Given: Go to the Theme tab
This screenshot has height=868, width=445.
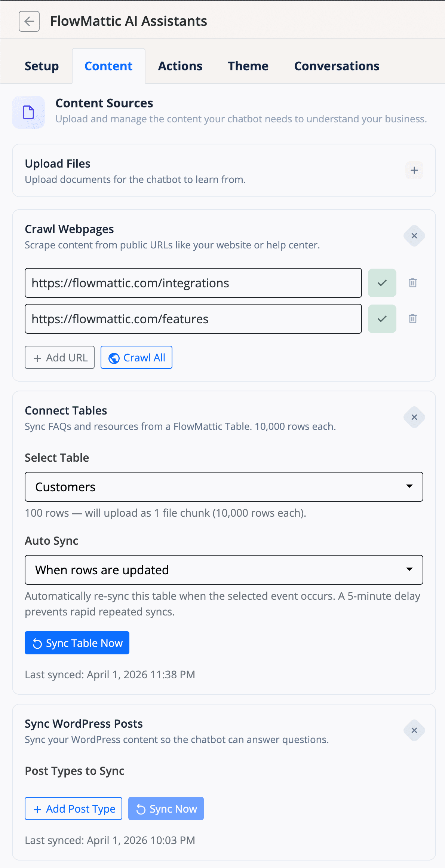Looking at the screenshot, I should point(248,66).
